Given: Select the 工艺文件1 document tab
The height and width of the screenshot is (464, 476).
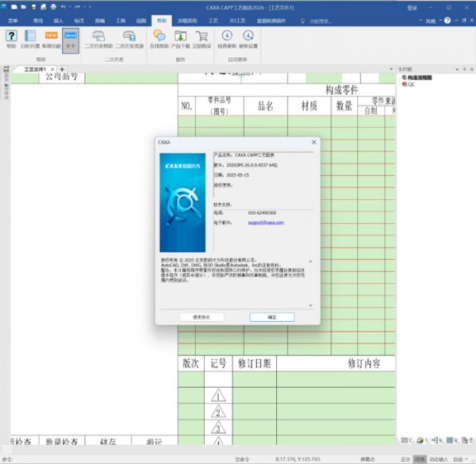Looking at the screenshot, I should click(x=35, y=69).
